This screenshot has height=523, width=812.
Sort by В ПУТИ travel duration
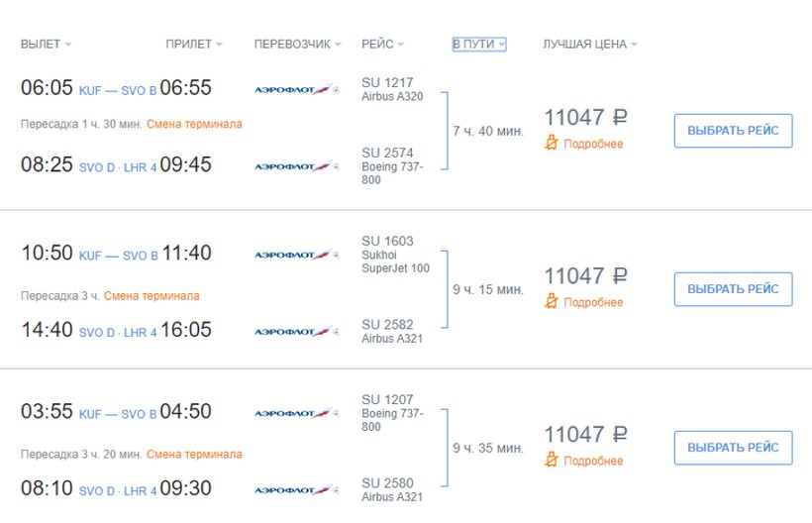pos(479,45)
